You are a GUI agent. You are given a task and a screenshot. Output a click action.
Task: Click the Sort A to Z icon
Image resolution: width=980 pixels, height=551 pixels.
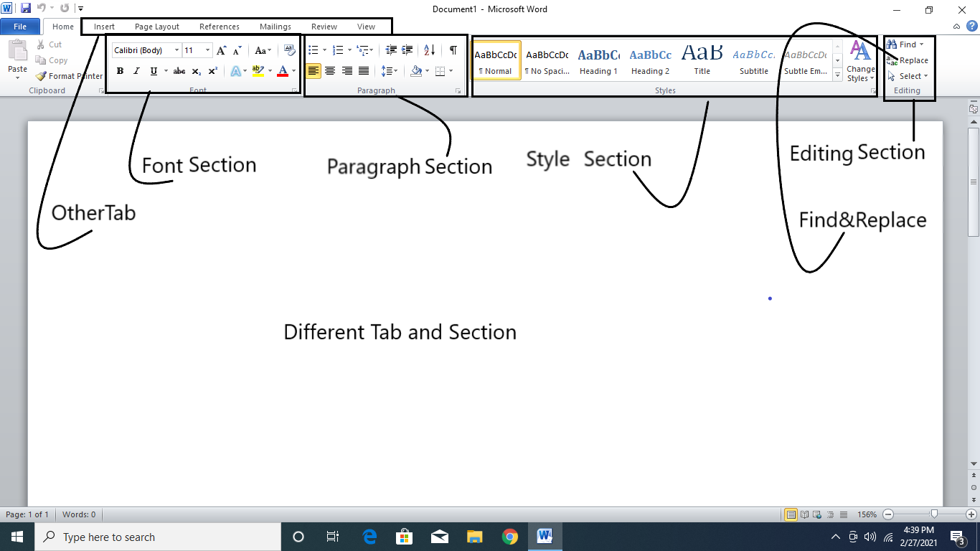click(429, 50)
